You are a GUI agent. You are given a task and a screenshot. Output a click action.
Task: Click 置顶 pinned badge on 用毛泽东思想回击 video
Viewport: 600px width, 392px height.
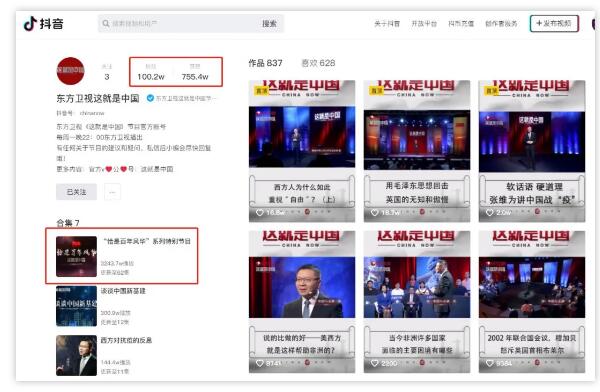376,91
